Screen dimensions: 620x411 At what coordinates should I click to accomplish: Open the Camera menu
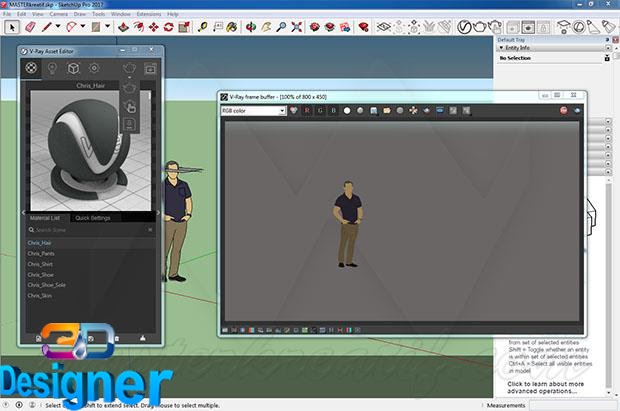click(x=59, y=14)
